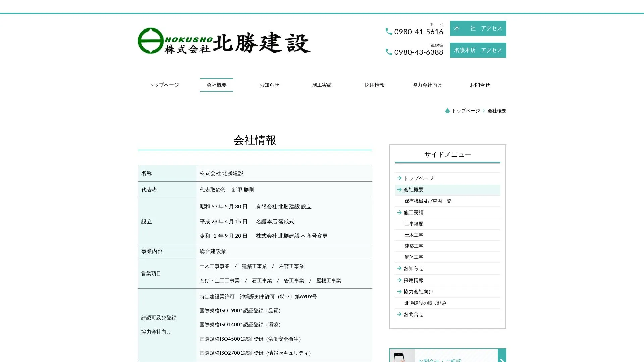Go to トップページ in main navigation
The width and height of the screenshot is (644, 362).
pyautogui.click(x=164, y=85)
